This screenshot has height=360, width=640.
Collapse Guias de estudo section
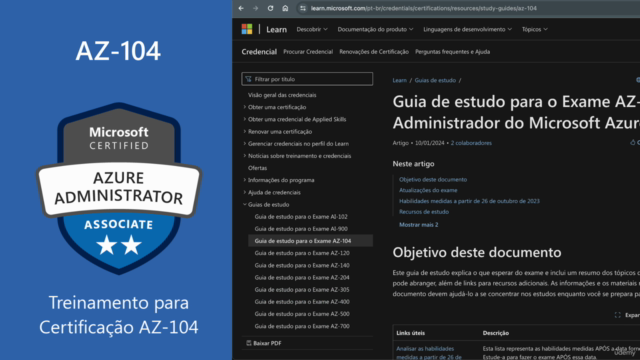click(x=268, y=204)
